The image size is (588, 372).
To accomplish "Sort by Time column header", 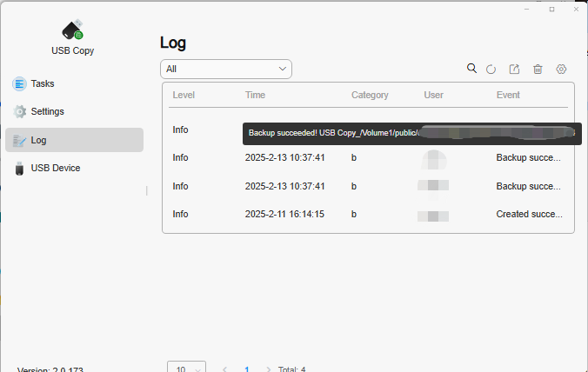I will (255, 95).
